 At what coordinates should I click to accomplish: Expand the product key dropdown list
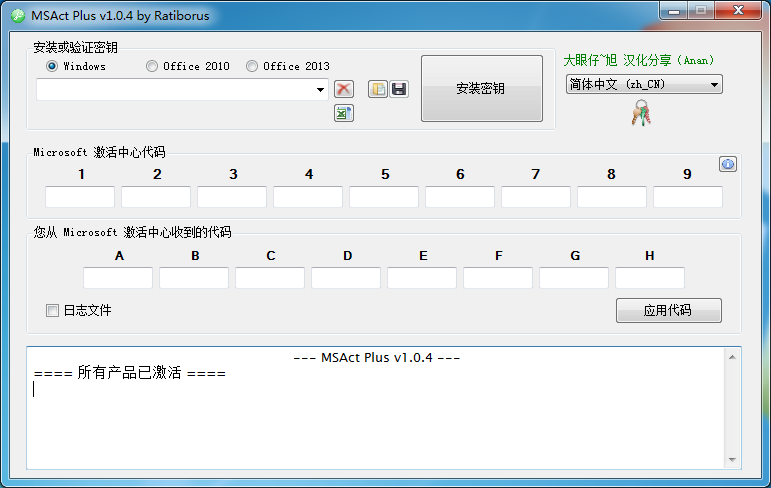coord(321,90)
